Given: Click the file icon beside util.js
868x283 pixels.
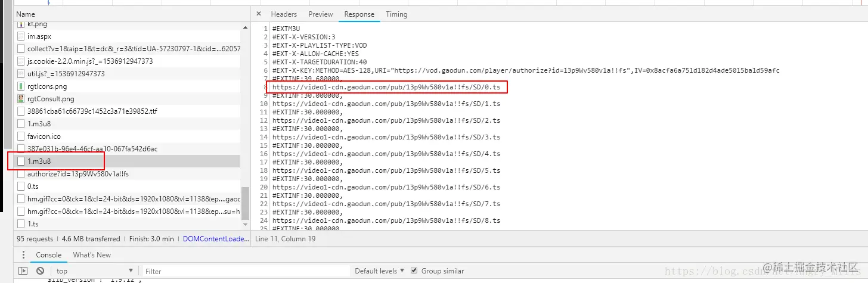Looking at the screenshot, I should coord(21,74).
